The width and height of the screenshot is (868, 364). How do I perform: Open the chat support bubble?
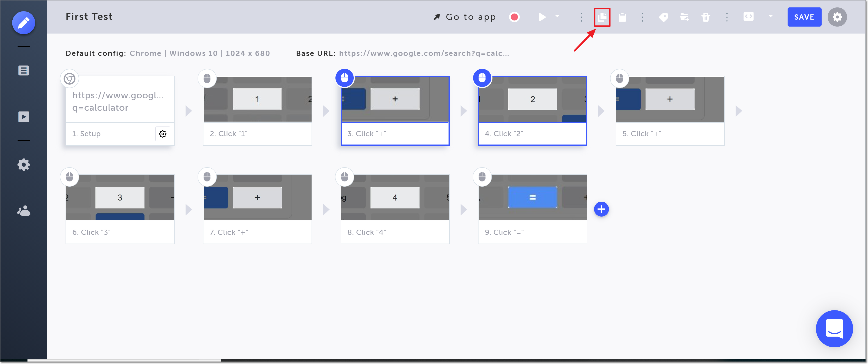(x=834, y=329)
